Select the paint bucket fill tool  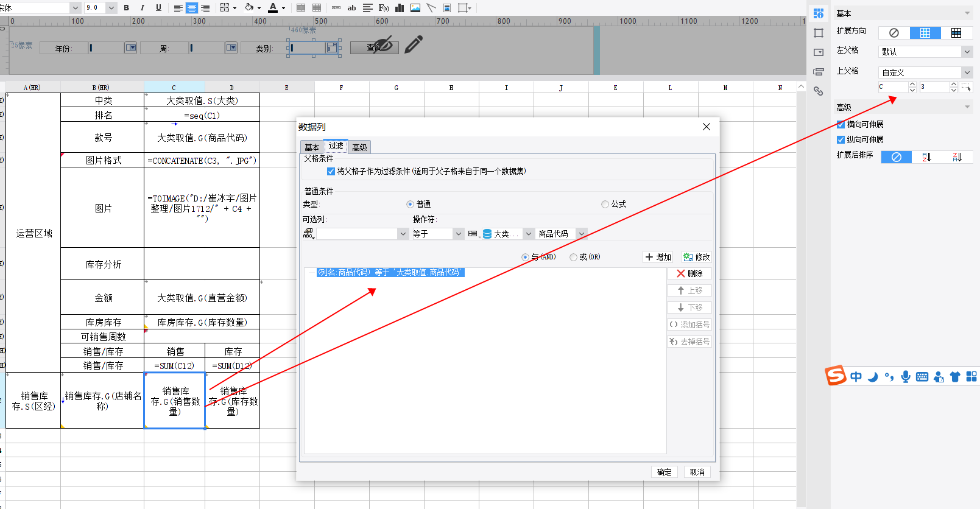click(x=250, y=8)
